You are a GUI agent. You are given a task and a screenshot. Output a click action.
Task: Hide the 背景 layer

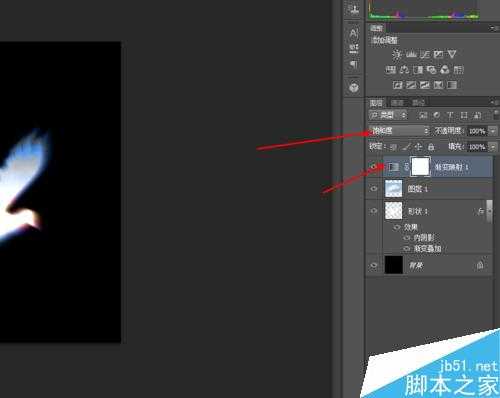click(374, 265)
